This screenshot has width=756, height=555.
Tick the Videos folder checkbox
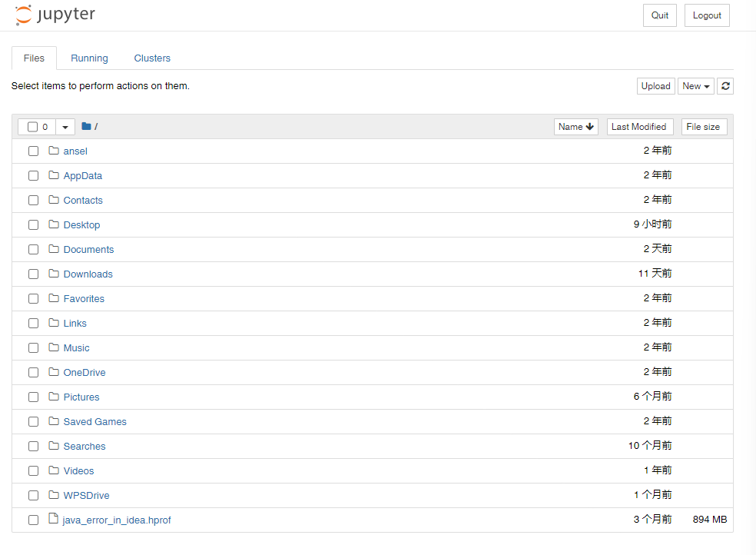click(33, 470)
